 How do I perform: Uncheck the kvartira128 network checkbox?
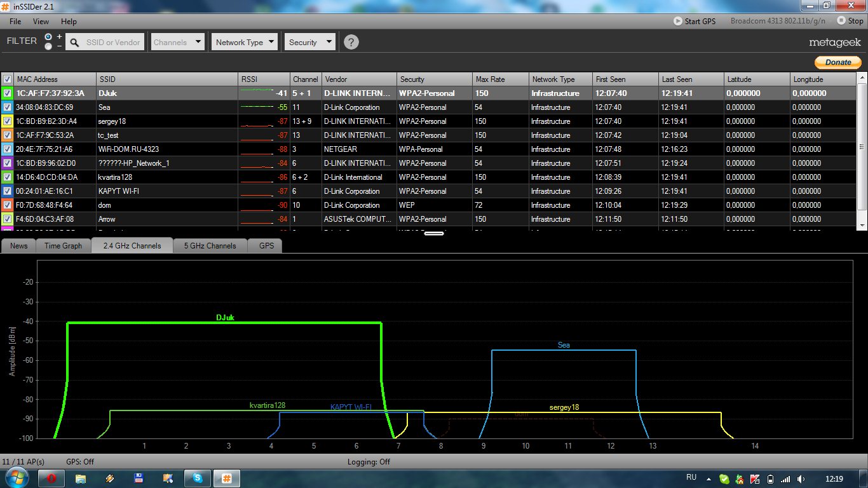pos(7,177)
